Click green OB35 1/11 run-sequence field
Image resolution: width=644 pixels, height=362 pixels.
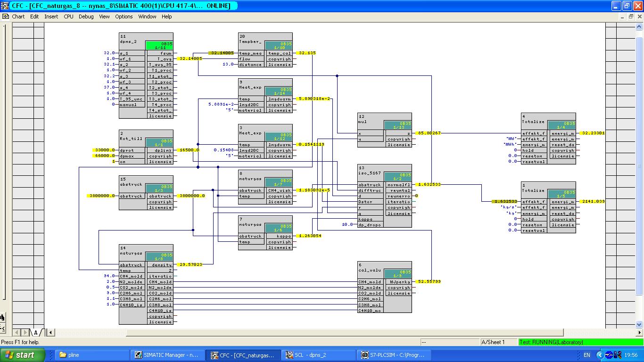[159, 45]
